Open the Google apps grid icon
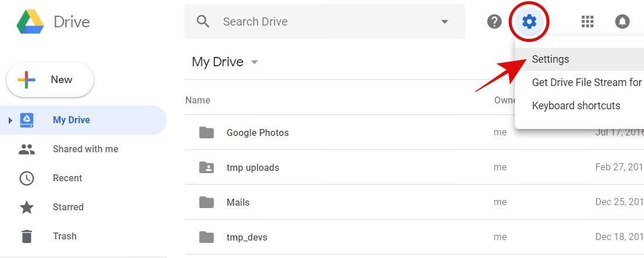This screenshot has width=644, height=258. (588, 21)
